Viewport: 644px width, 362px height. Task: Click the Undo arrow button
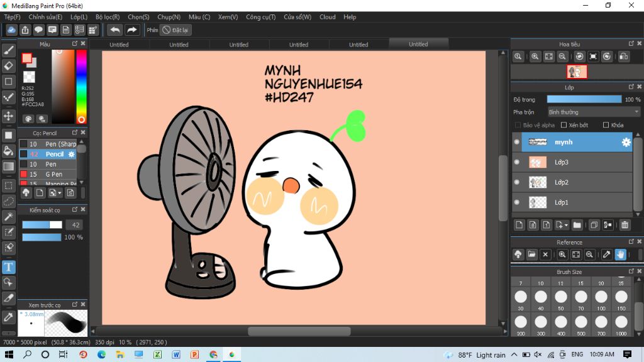[115, 30]
